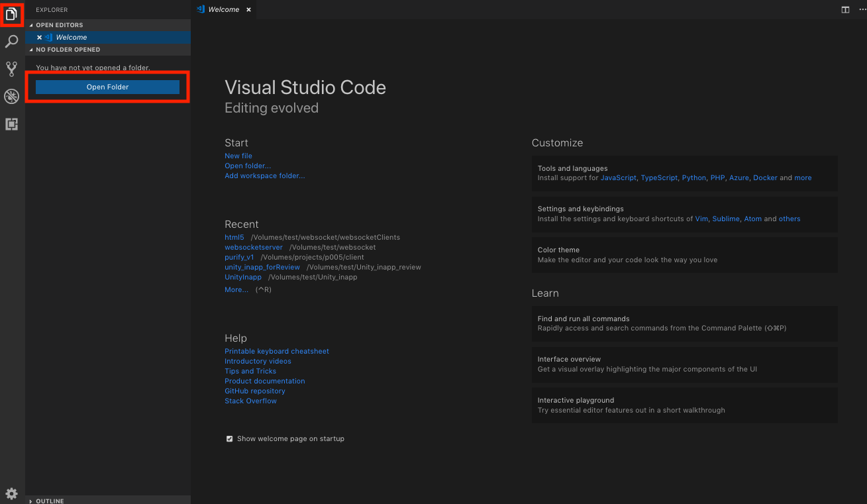Collapse the No Folder Opened section
Viewport: 867px width, 504px height.
(108, 50)
